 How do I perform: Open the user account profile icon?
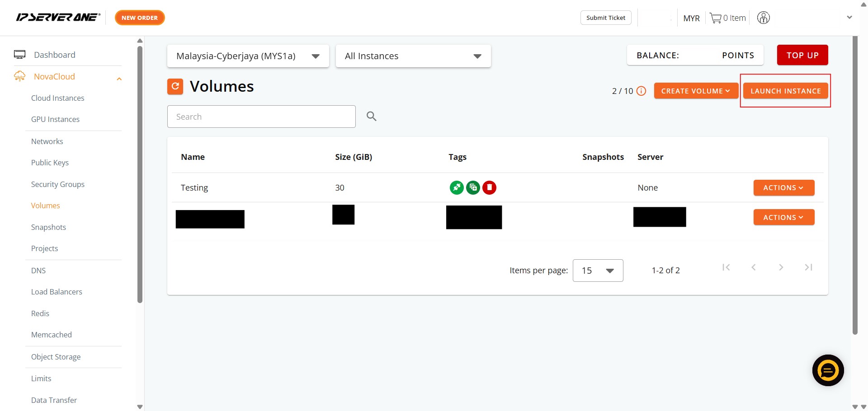click(763, 18)
